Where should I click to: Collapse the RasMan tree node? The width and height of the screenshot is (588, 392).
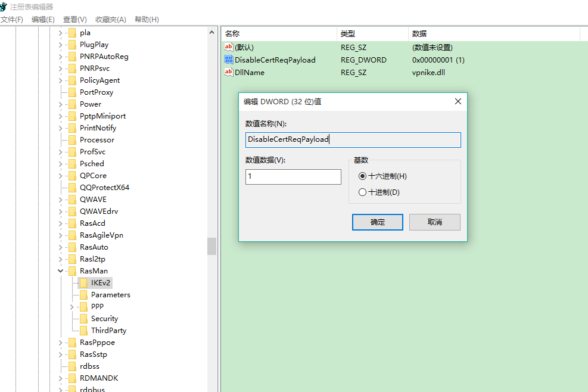60,271
